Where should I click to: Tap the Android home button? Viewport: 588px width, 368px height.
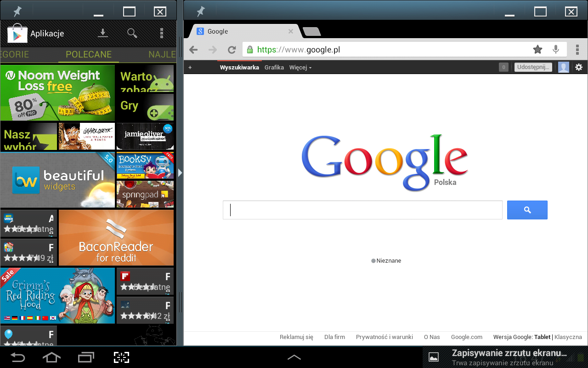click(x=51, y=357)
